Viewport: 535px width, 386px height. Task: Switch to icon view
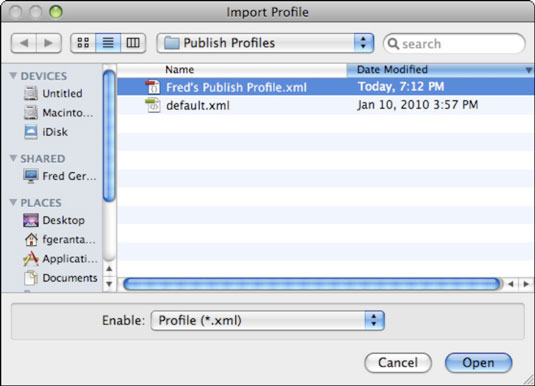coord(83,43)
